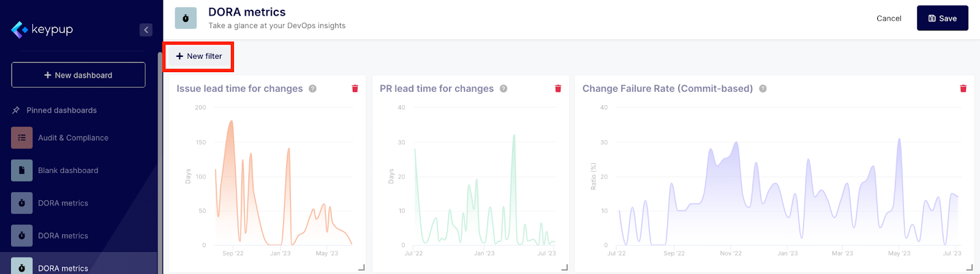Delete the Issue lead time for changes widget
Image resolution: width=980 pixels, height=274 pixels.
pyautogui.click(x=355, y=89)
